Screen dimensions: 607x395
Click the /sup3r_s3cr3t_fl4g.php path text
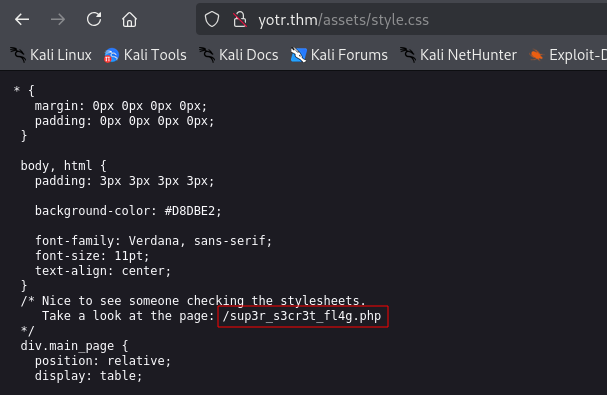tap(302, 316)
